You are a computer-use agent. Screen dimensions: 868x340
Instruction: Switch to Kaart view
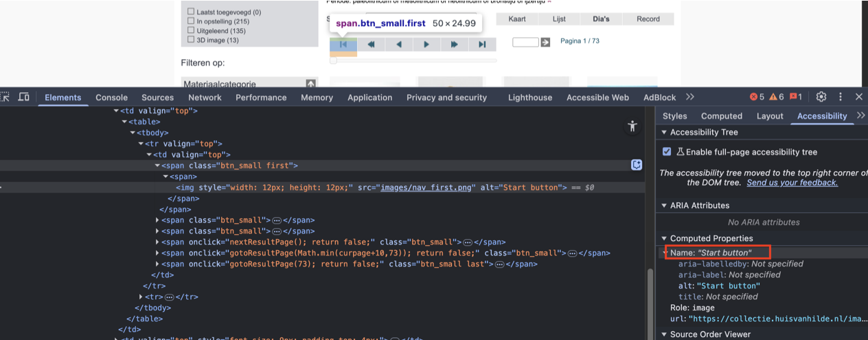(x=516, y=19)
